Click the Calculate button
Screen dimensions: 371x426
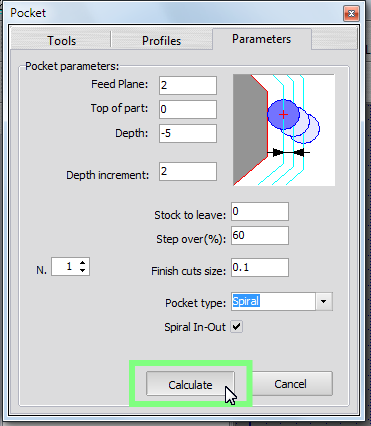click(190, 384)
